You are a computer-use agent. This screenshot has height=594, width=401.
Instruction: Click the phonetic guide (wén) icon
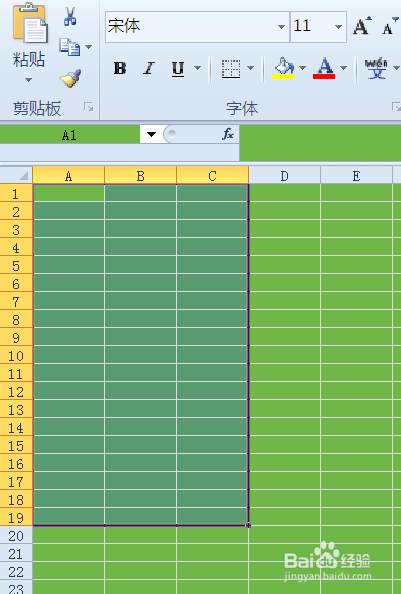(x=376, y=68)
